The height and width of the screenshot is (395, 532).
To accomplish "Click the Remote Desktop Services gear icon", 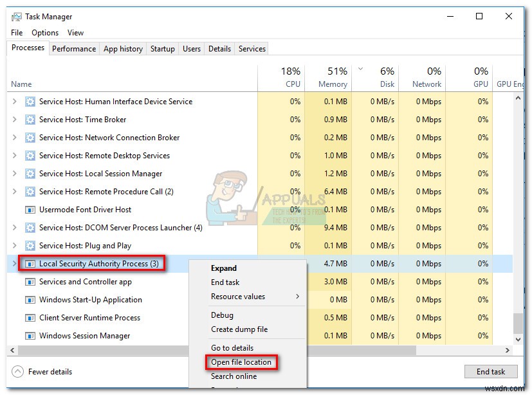I will coord(30,156).
